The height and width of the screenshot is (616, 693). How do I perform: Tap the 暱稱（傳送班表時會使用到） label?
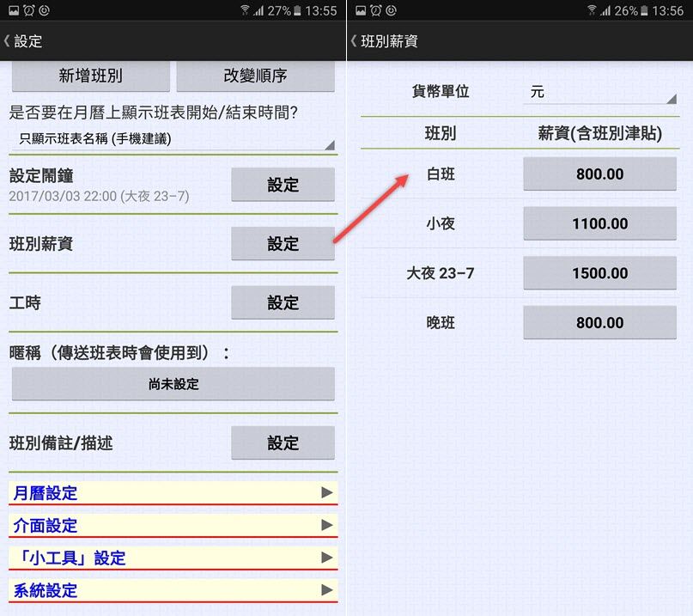[119, 353]
